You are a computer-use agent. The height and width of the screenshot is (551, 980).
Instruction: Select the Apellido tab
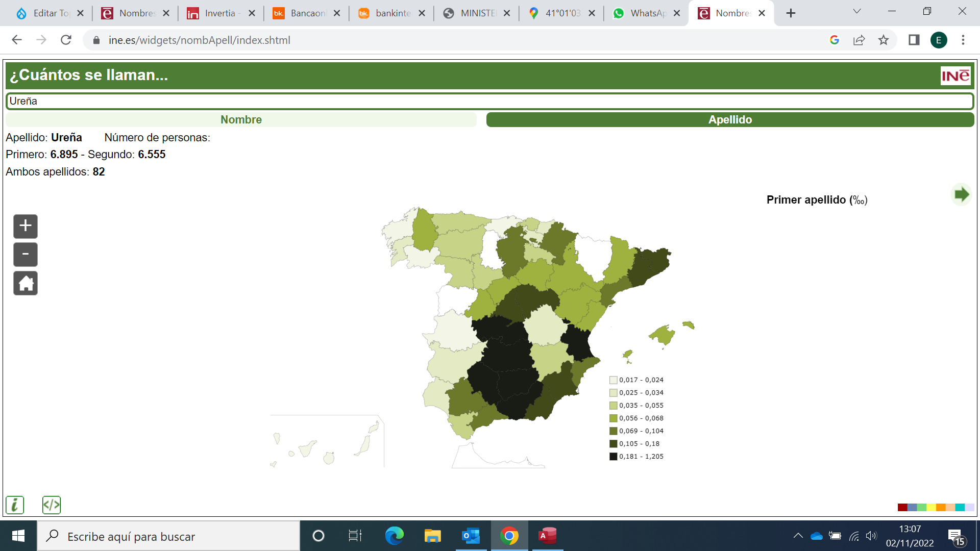(x=730, y=120)
